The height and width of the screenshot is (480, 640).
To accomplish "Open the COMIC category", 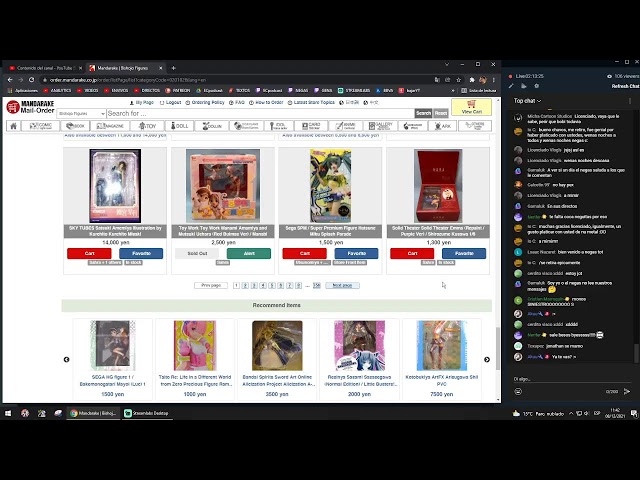I will 41,126.
